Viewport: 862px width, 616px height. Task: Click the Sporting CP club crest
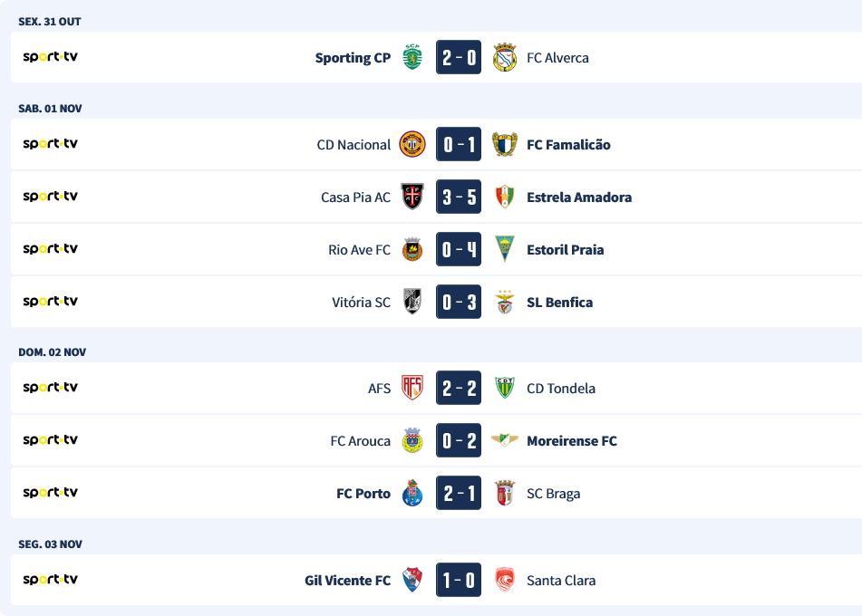412,57
